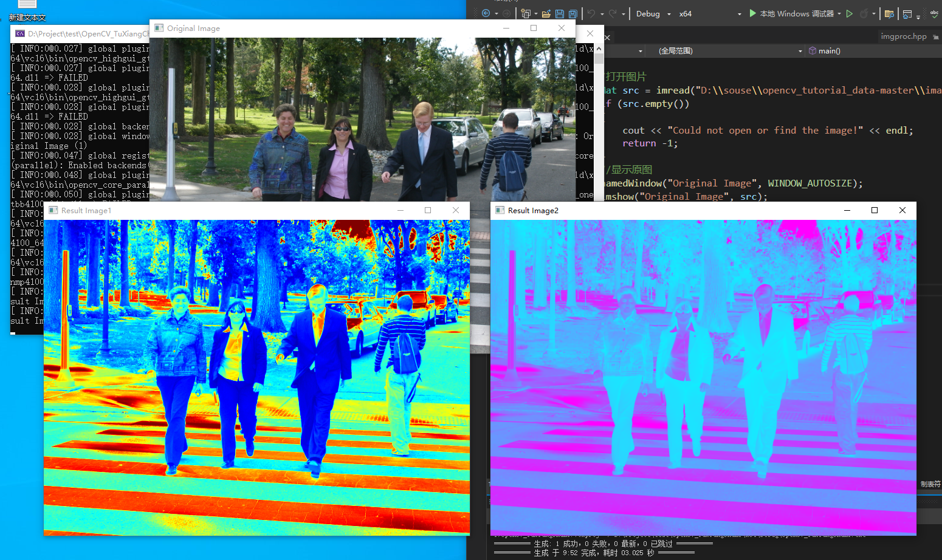
Task: Click the 显示原图 comment line
Action: (x=629, y=169)
